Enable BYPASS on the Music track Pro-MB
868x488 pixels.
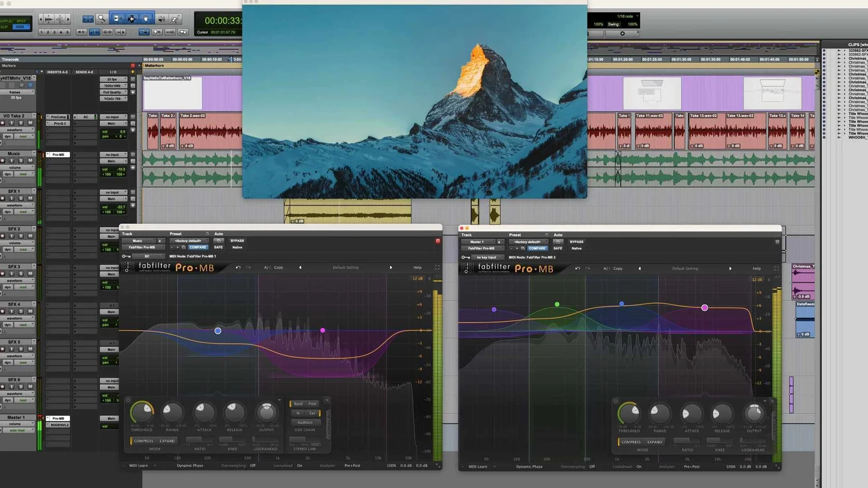[x=237, y=241]
